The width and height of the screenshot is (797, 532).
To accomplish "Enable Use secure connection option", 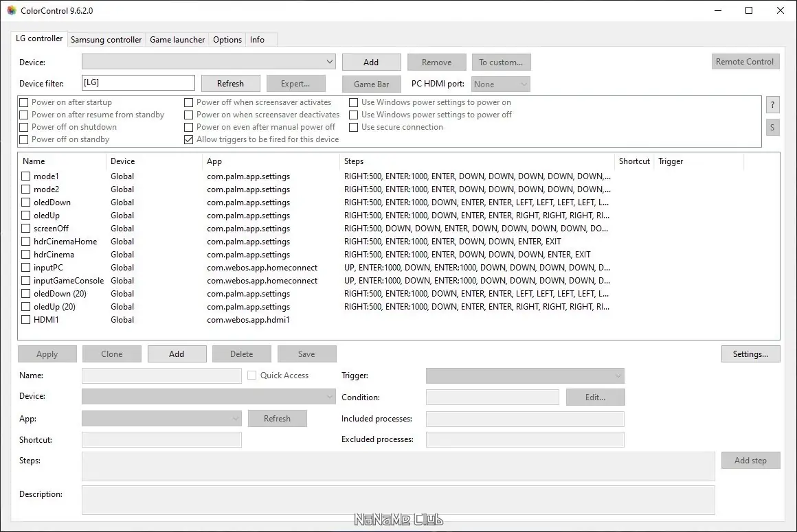I will coord(353,128).
